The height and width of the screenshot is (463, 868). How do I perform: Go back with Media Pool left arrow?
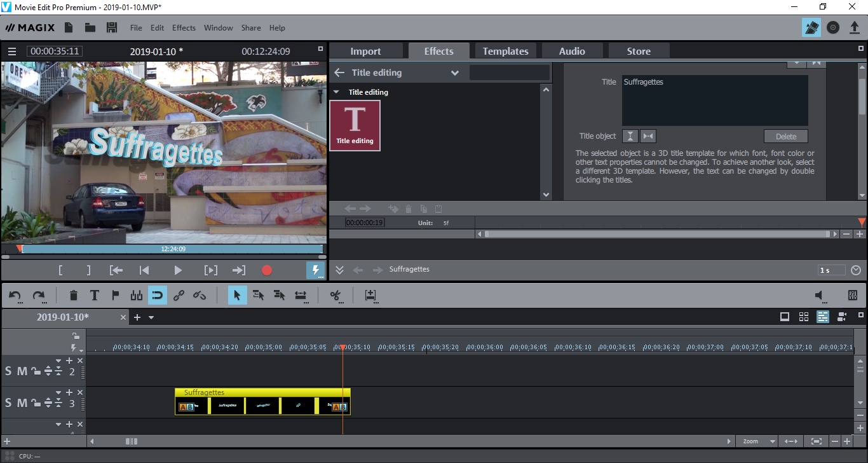339,73
